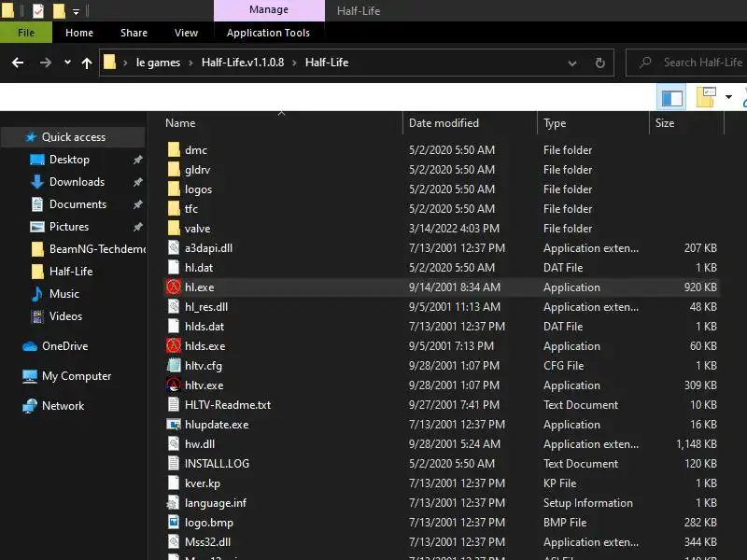The width and height of the screenshot is (747, 560).
Task: Switch to the Share ribbon tab
Action: pyautogui.click(x=134, y=33)
